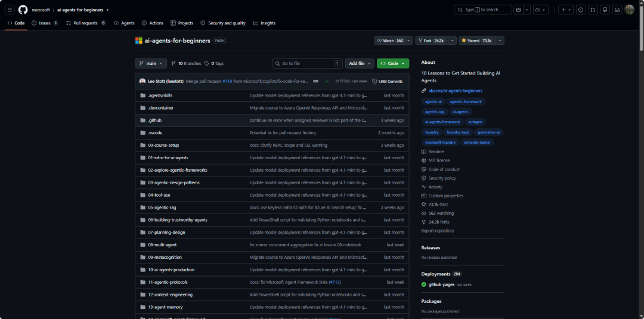The height and width of the screenshot is (319, 644).
Task: Click the link icon beside aka.ms URL
Action: click(x=424, y=91)
